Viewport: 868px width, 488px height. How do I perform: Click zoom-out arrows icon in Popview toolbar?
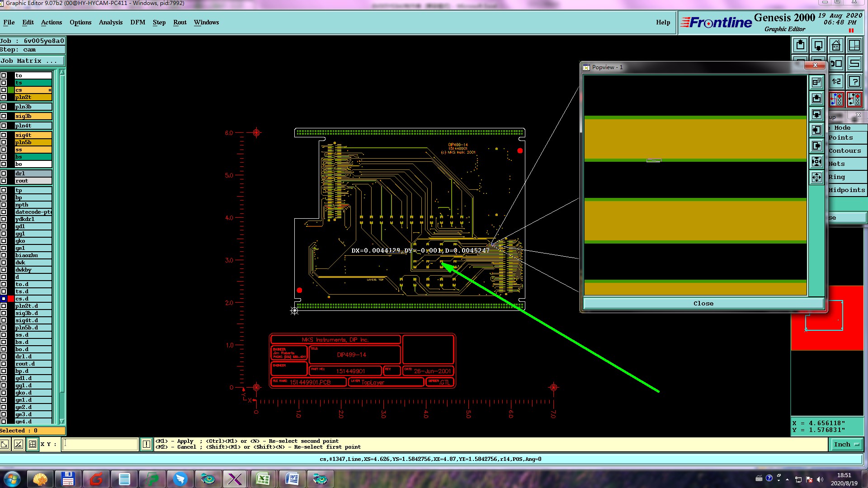click(x=816, y=177)
